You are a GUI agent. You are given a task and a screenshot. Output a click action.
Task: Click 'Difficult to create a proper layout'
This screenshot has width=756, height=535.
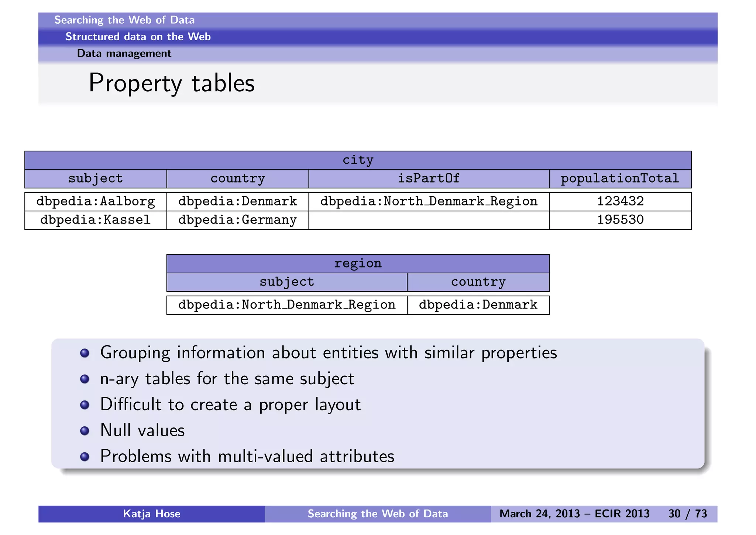(230, 405)
